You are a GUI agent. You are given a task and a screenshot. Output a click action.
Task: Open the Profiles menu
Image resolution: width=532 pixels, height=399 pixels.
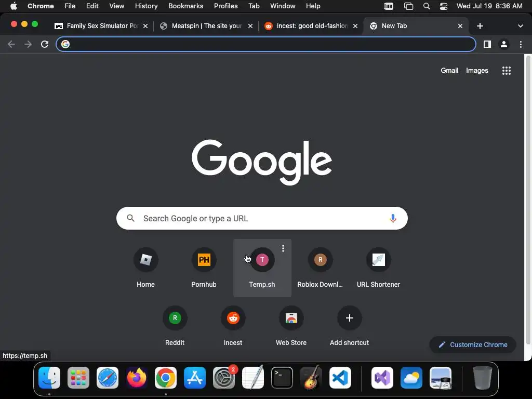click(225, 6)
